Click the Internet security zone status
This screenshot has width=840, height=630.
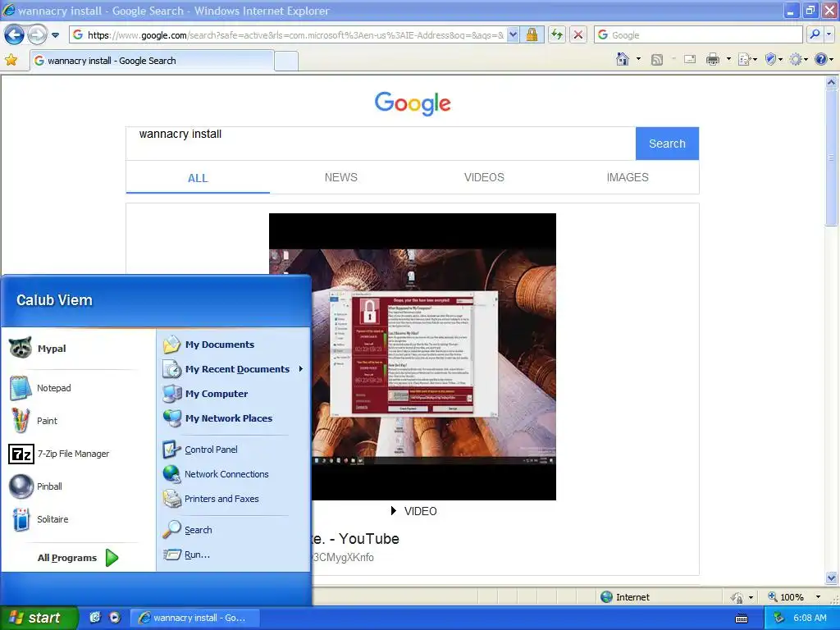625,597
